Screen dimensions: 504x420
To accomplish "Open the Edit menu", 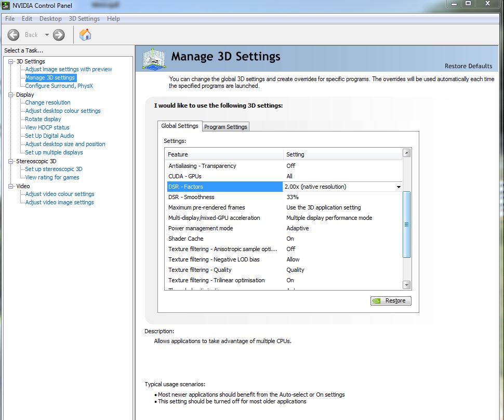I will click(27, 19).
